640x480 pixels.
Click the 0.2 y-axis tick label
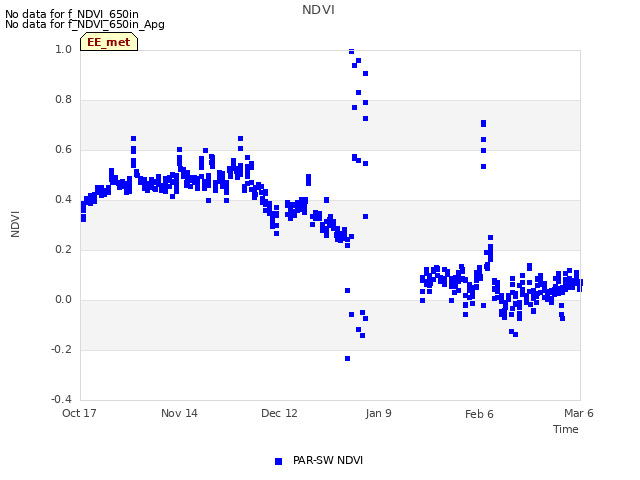(63, 249)
